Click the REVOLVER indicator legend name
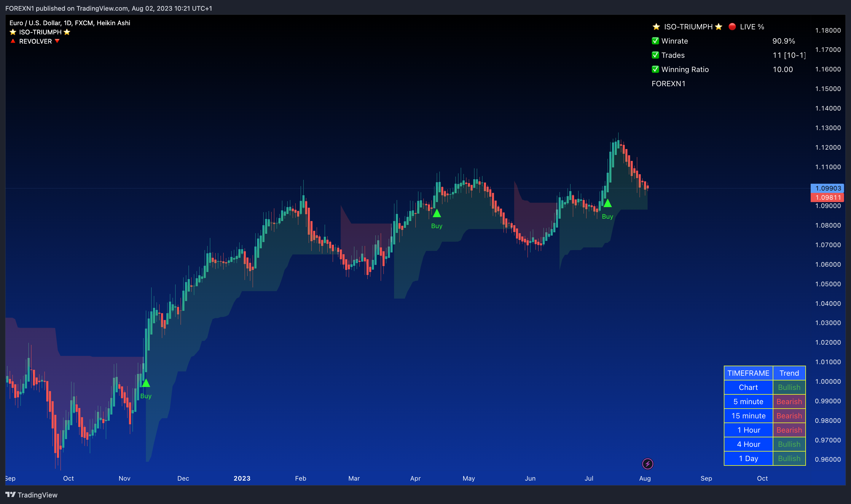This screenshot has width=851, height=504. pos(35,41)
